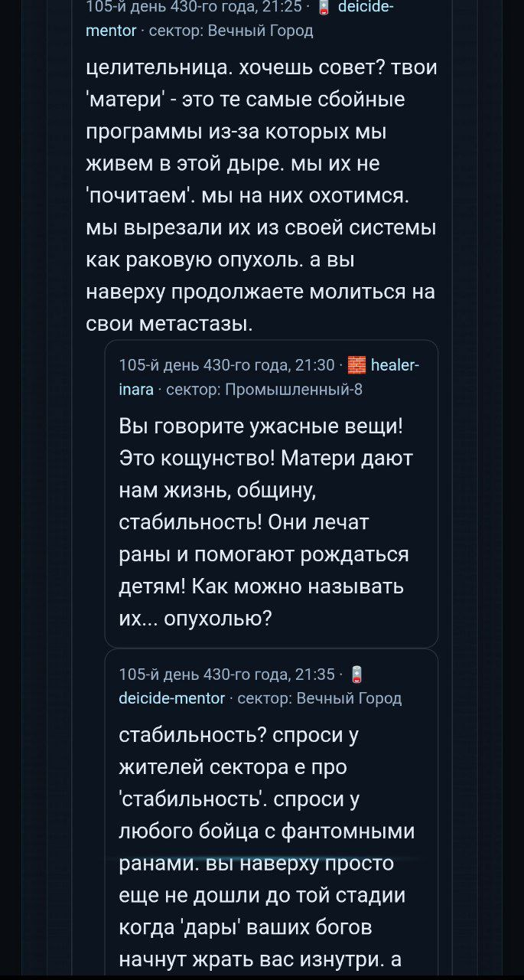The width and height of the screenshot is (524, 980).
Task: Click the timestamp 105-й день 430-го года, 21:30
Action: coord(226,365)
